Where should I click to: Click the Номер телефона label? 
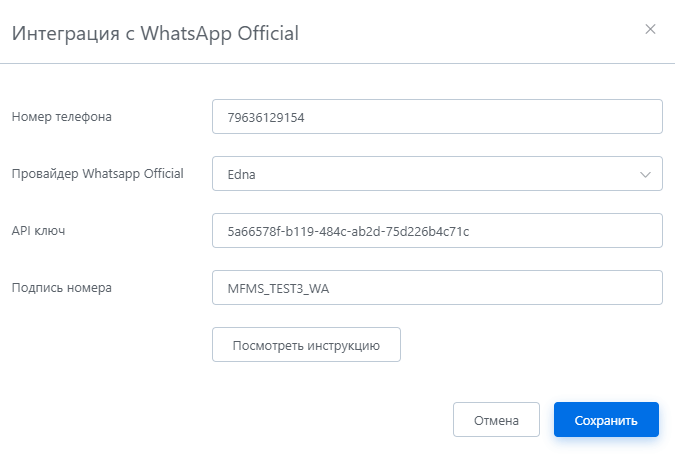click(62, 117)
